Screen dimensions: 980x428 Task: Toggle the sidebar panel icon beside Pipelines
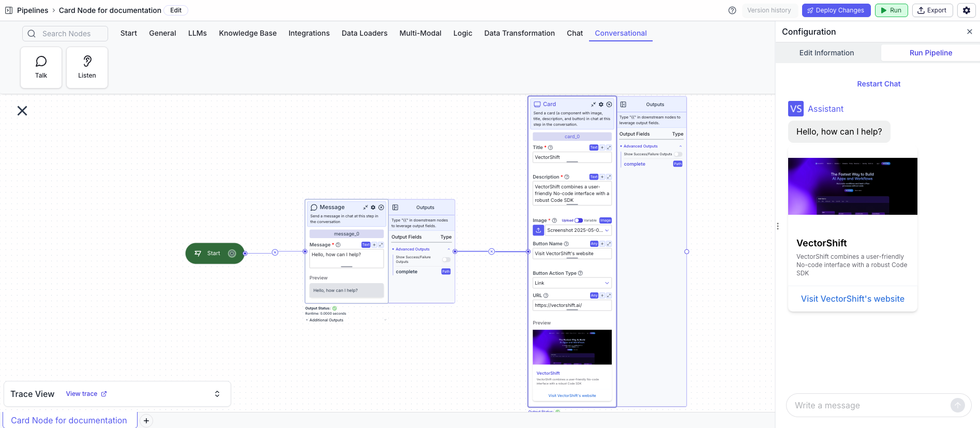(9, 10)
